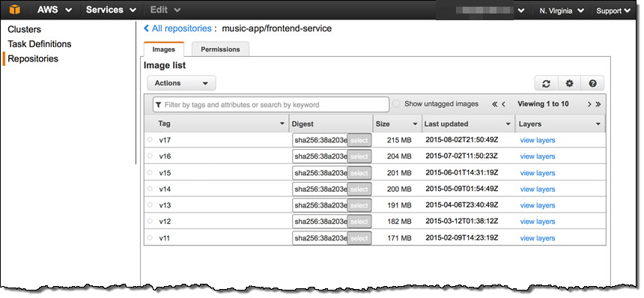Jump to last page of images
The height and width of the screenshot is (298, 644).
[598, 104]
